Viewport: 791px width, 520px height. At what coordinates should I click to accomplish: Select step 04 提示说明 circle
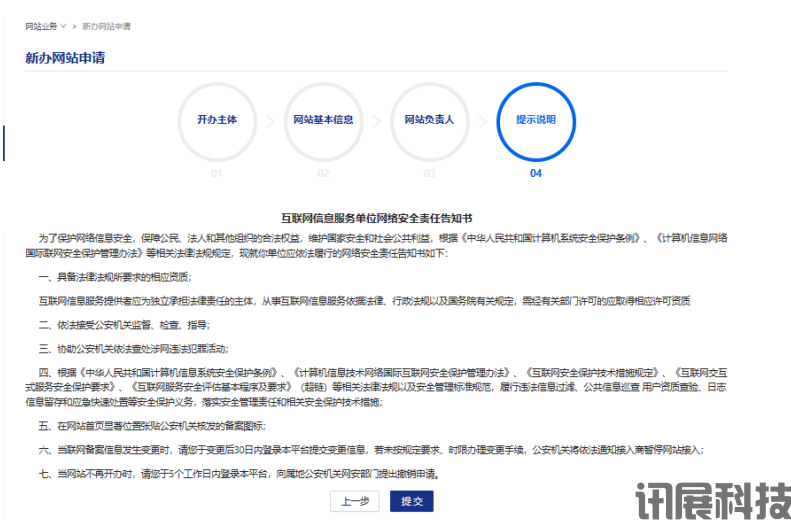coord(536,122)
